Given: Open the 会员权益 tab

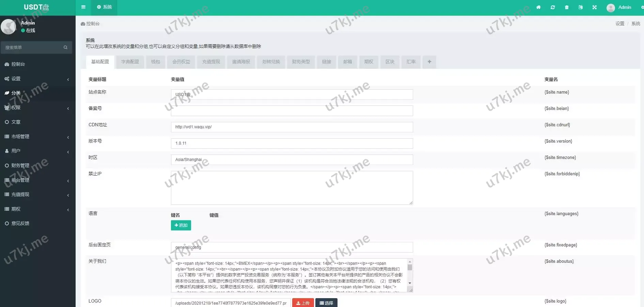Looking at the screenshot, I should pos(181,62).
